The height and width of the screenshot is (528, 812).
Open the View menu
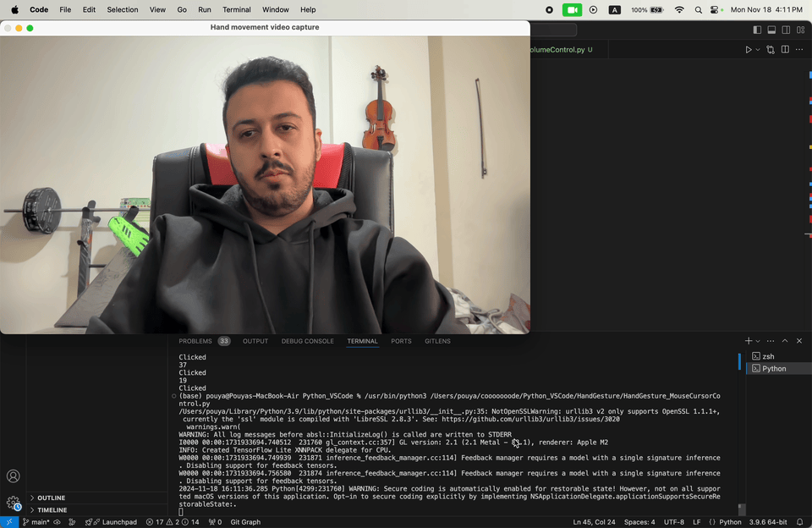coord(157,10)
